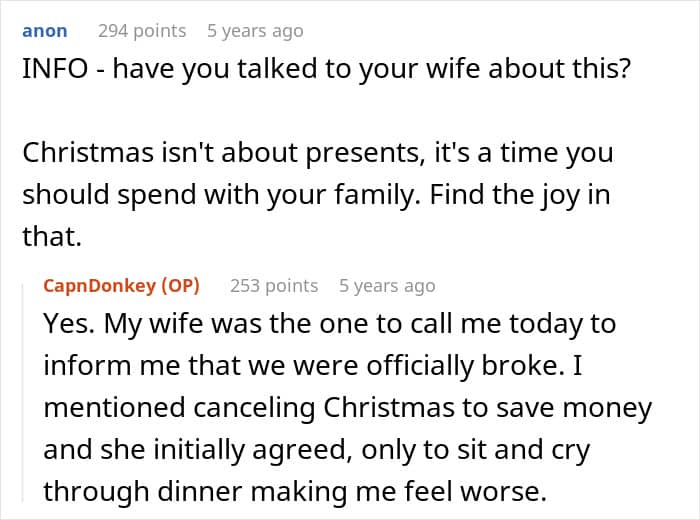Image resolution: width=700 pixels, height=520 pixels.
Task: Click the words 'Find the joy in'
Action: (x=520, y=194)
